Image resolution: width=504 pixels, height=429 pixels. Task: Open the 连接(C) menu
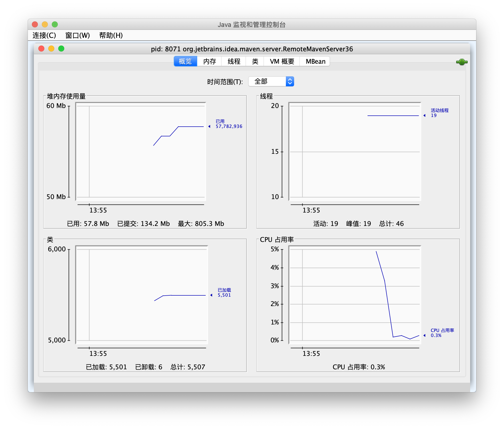tap(44, 35)
